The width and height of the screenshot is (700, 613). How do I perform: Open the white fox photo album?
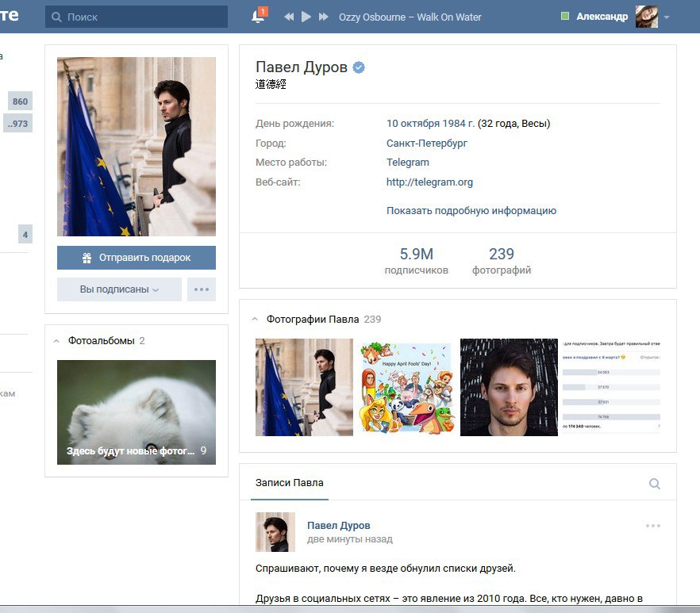pyautogui.click(x=137, y=412)
